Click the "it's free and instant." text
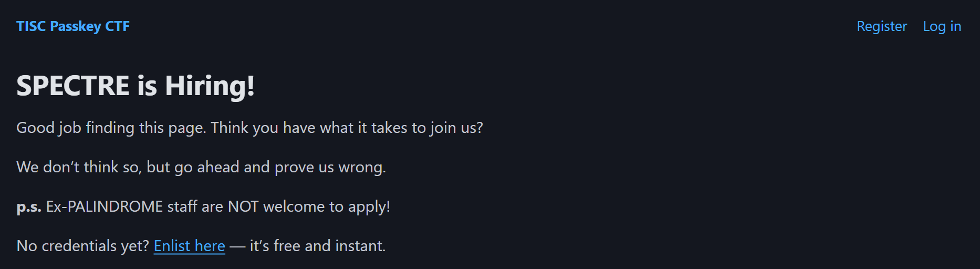Viewport: 980px width, 269px height. click(317, 246)
